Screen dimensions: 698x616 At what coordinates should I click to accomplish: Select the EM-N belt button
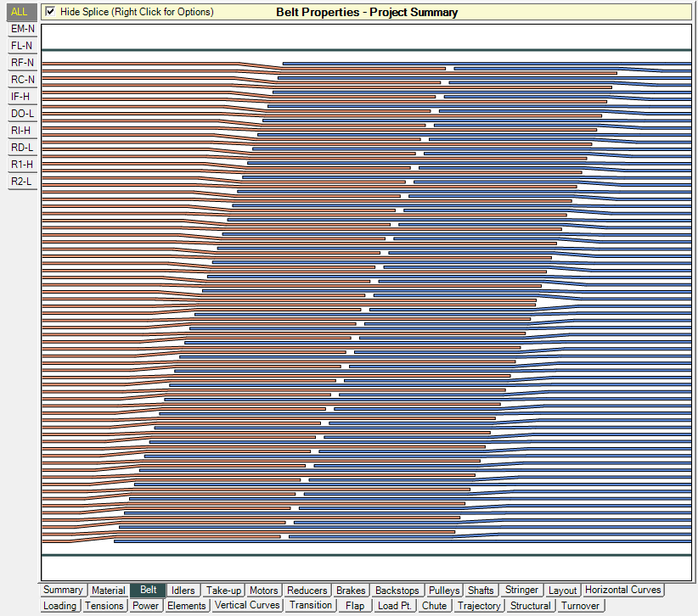tap(23, 29)
